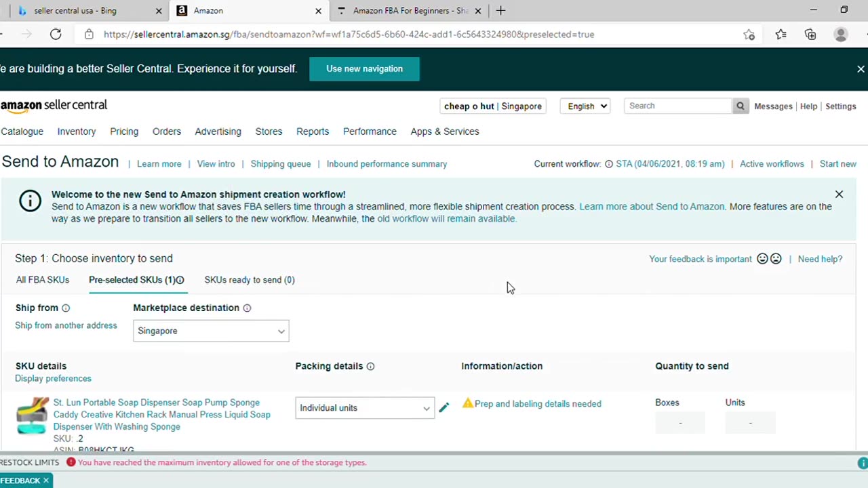This screenshot has width=868, height=488.
Task: Open the Shipping queue link
Action: click(x=281, y=164)
